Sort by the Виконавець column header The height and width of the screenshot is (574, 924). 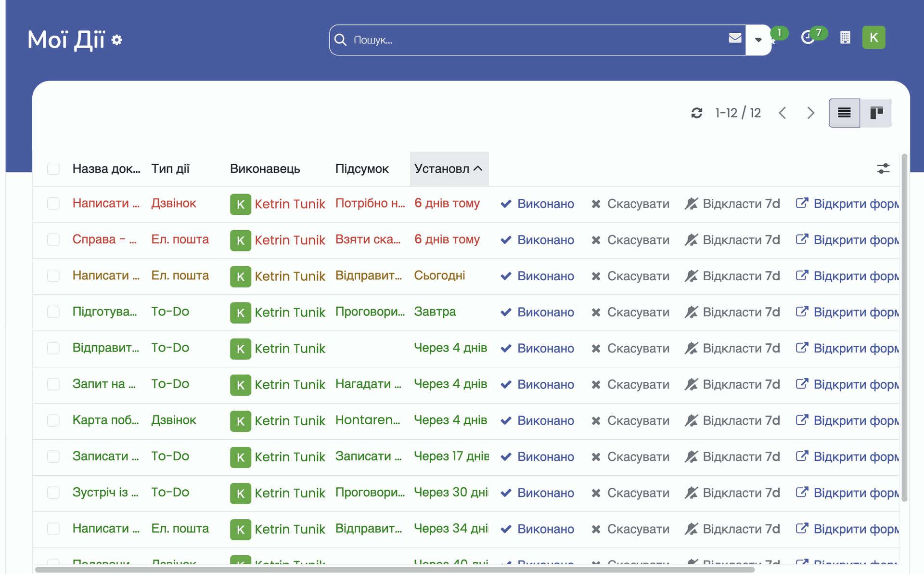tap(265, 169)
